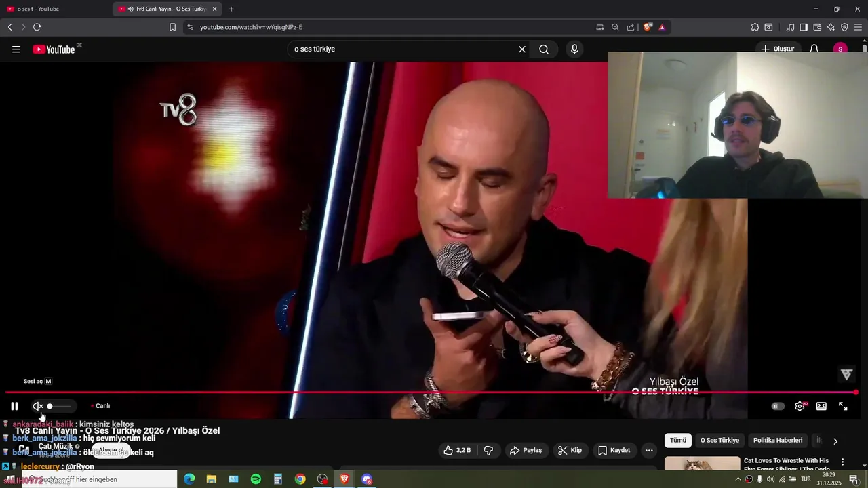Toggle the browser sidebar panel
The width and height of the screenshot is (868, 488).
pyautogui.click(x=804, y=27)
